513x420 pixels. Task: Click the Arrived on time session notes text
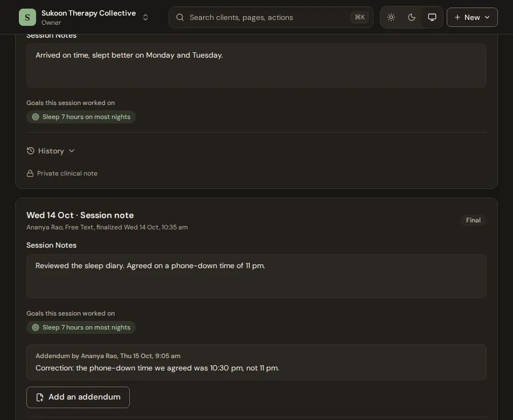[x=129, y=55]
